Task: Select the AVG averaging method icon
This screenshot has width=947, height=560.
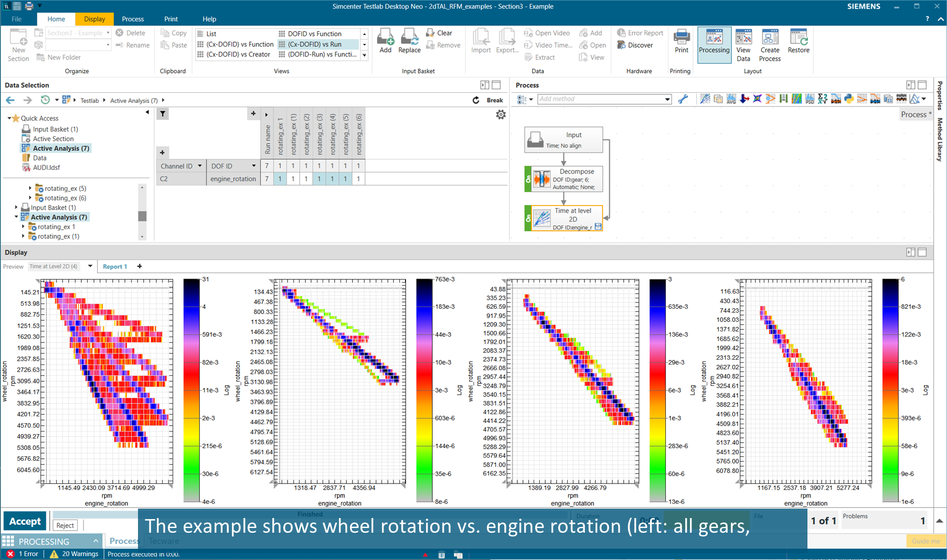Action: pos(731,99)
